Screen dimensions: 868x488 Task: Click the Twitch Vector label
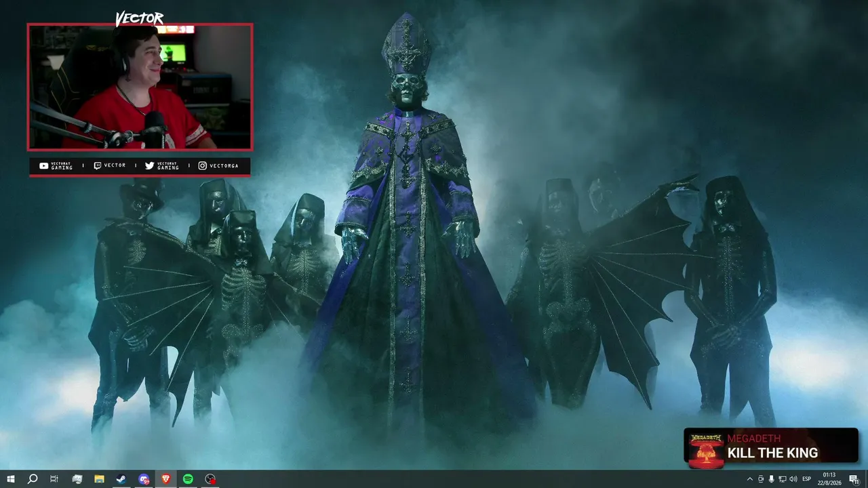point(109,165)
